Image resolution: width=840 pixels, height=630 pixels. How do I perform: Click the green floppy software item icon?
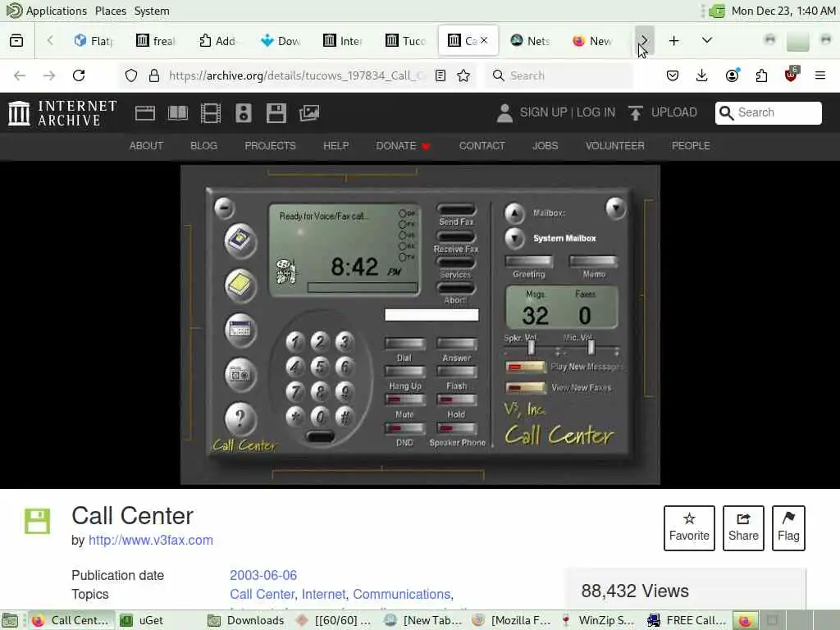click(x=38, y=521)
